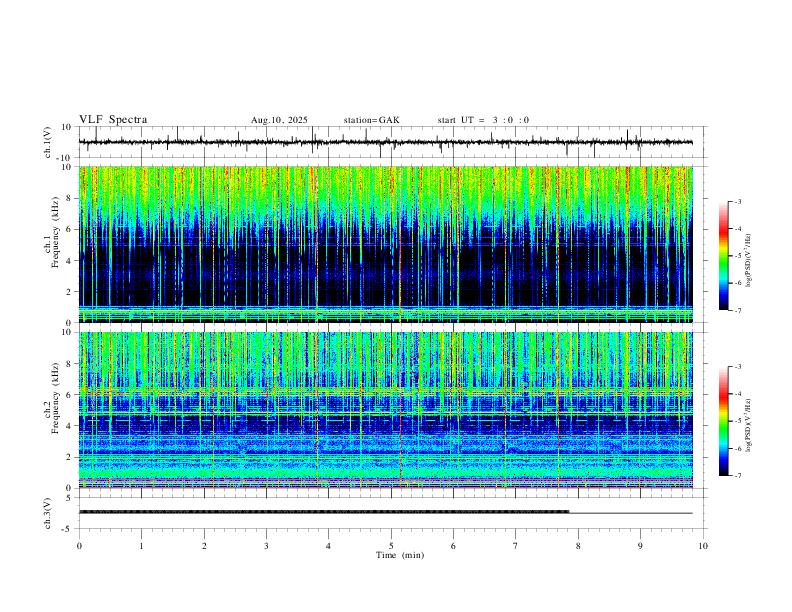Click the "5" tick on ch.3(V) axis
The image size is (792, 612).
[x=70, y=498]
